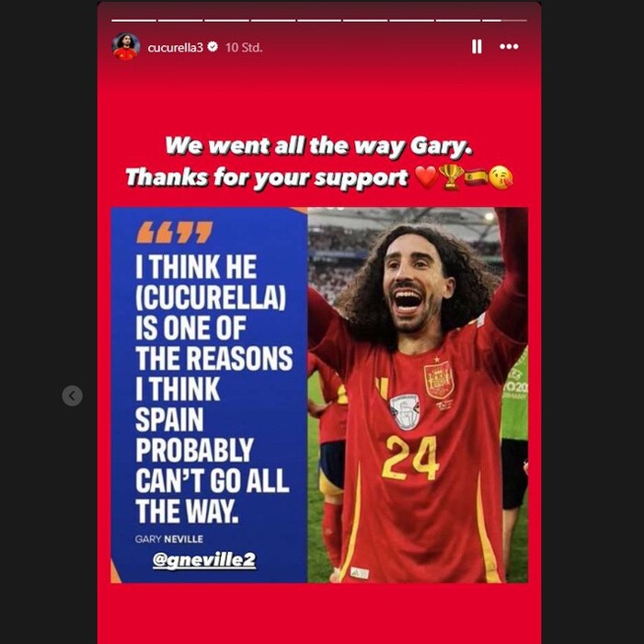Click the orange quotation marks graphic
This screenshot has height=644, width=644.
pyautogui.click(x=175, y=233)
